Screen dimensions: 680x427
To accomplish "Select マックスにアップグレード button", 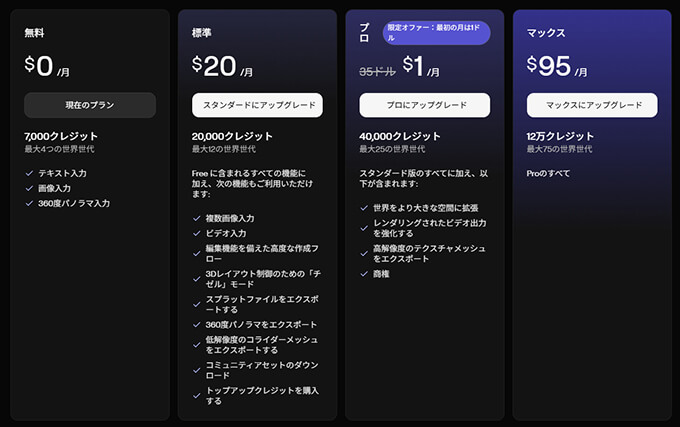I will 592,105.
